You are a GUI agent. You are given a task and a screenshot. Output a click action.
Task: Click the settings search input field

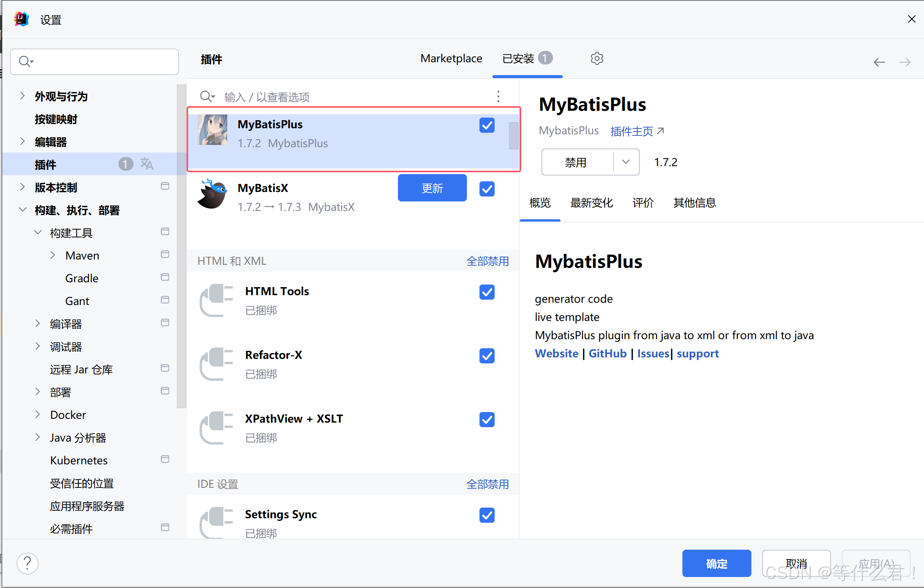coord(100,61)
